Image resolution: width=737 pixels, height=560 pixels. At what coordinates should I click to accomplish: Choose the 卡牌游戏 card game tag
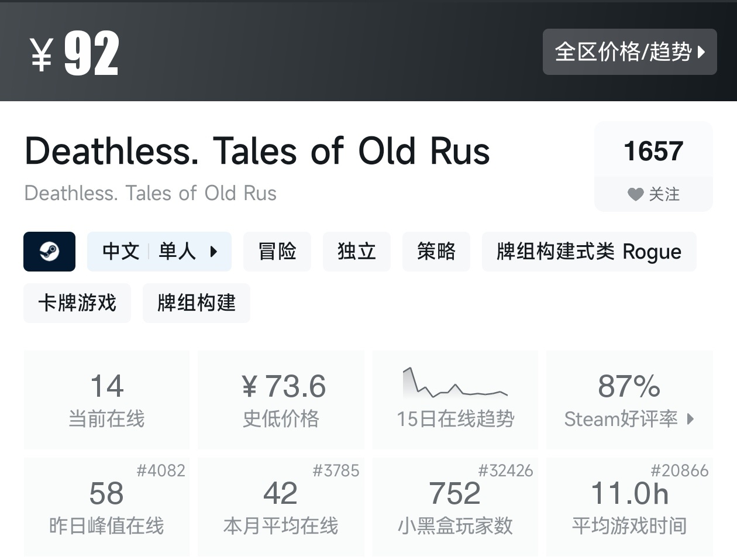[x=77, y=303]
